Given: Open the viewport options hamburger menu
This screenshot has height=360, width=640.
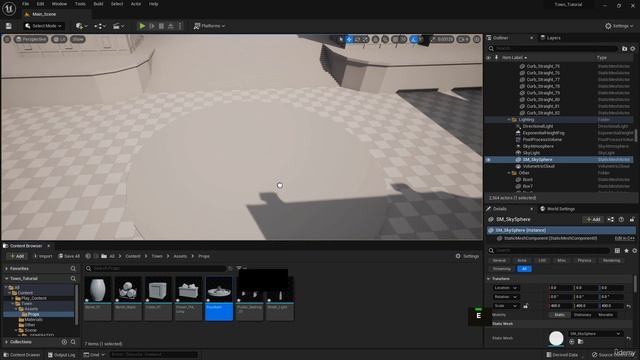Looking at the screenshot, I should pyautogui.click(x=7, y=39).
